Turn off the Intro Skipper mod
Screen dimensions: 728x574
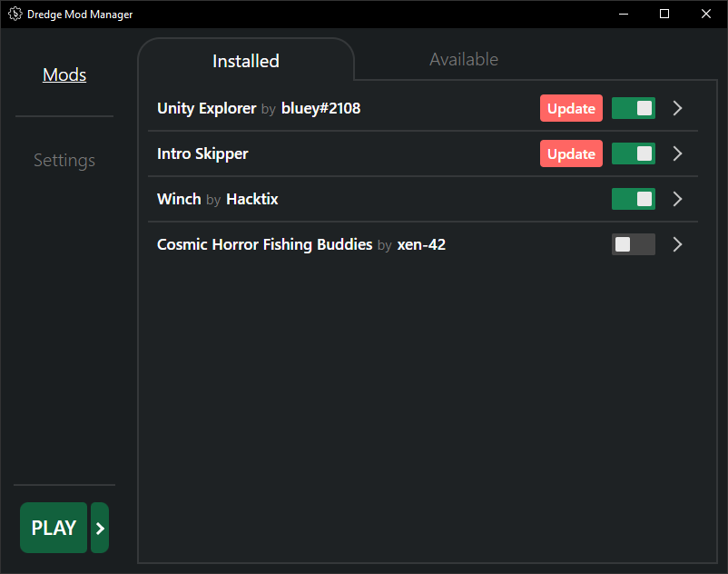(x=633, y=153)
